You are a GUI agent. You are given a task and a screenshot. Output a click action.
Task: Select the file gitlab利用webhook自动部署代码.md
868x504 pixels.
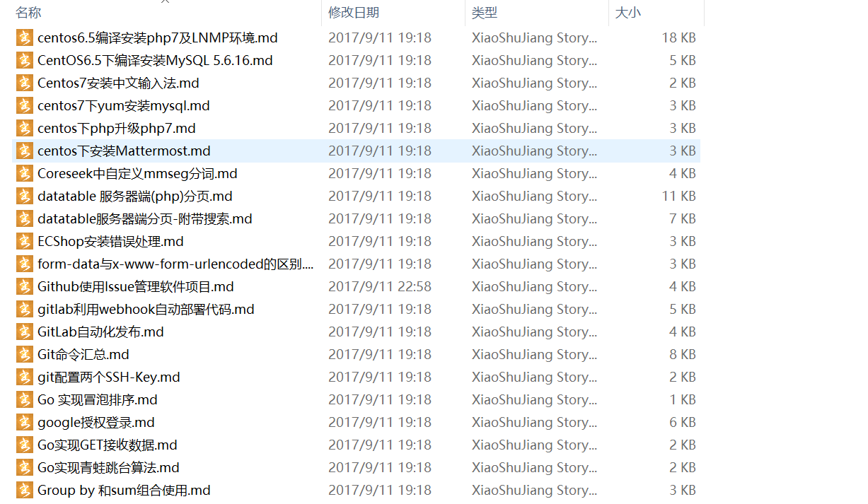146,309
